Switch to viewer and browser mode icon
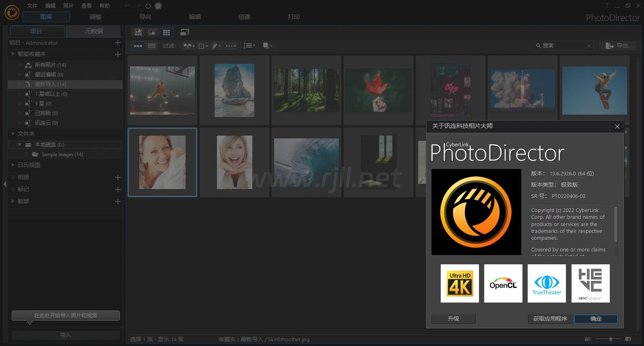Image resolution: width=644 pixels, height=346 pixels. pos(138,32)
